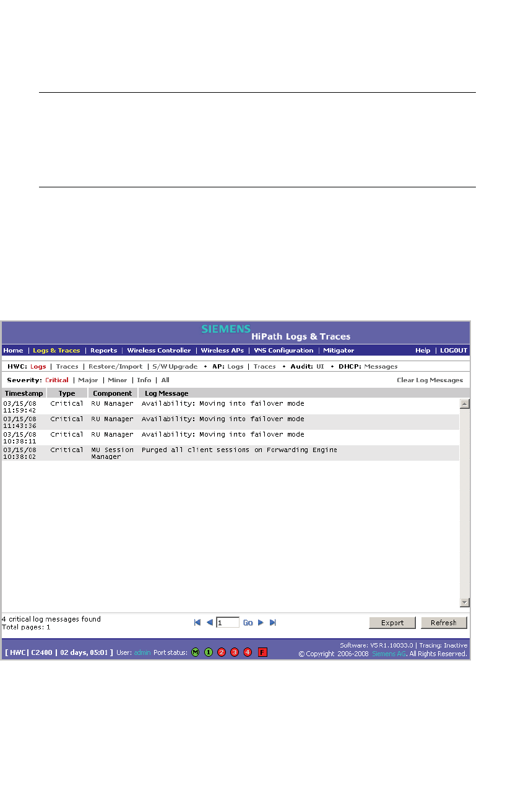Open the AP Traces tab
The height and width of the screenshot is (812, 505).
[x=265, y=366]
